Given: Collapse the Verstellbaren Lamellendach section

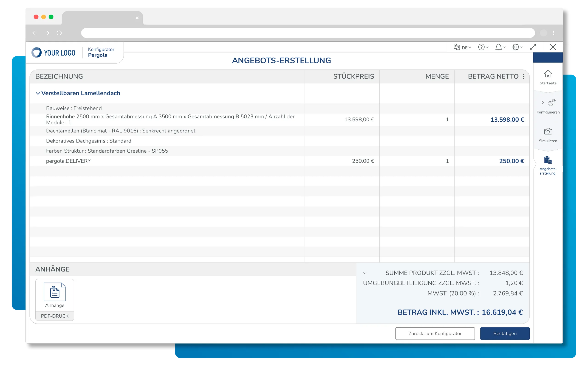Looking at the screenshot, I should pyautogui.click(x=38, y=93).
